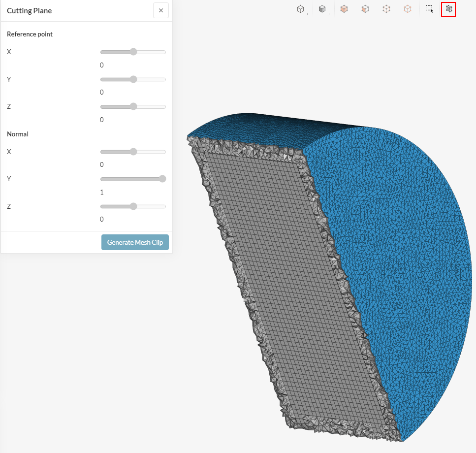Image resolution: width=476 pixels, height=453 pixels.
Task: Close the Cutting Plane panel
Action: 161,10
